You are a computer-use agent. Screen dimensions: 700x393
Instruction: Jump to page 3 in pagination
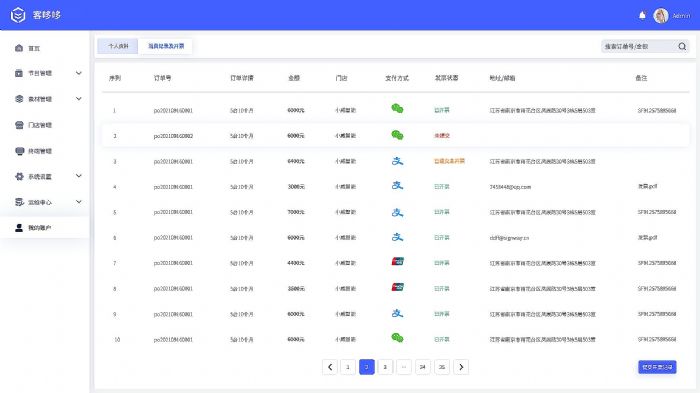[385, 367]
